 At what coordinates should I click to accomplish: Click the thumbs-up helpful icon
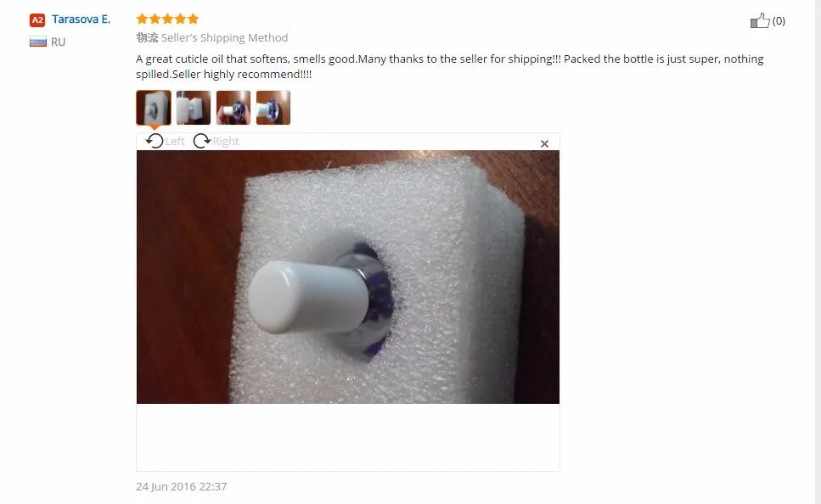pos(760,20)
